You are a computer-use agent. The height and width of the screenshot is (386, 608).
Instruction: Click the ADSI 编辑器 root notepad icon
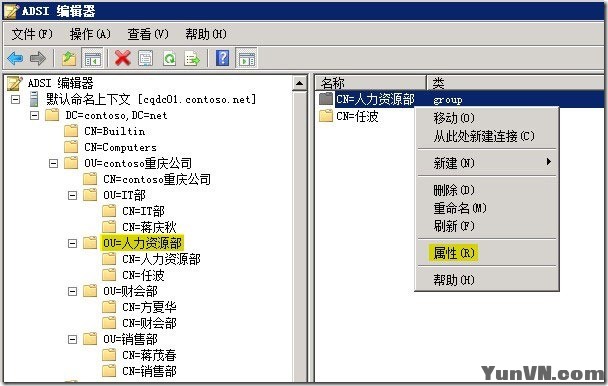click(x=15, y=83)
